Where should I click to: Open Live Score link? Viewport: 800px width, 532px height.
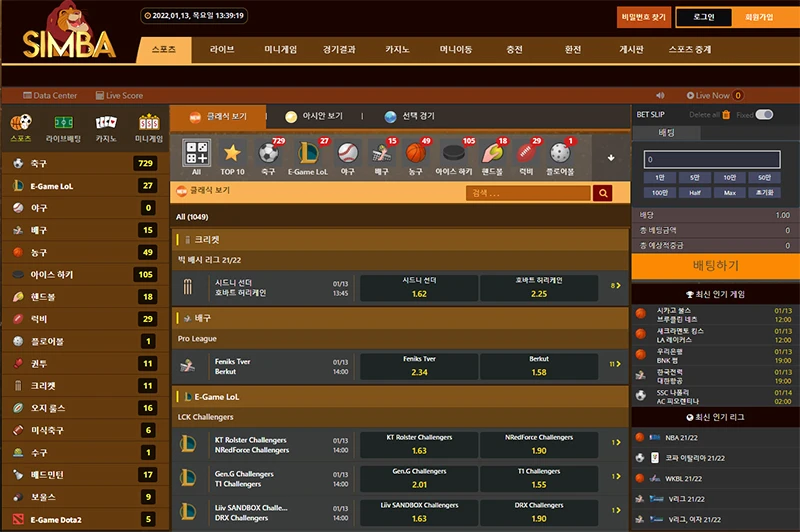pyautogui.click(x=119, y=95)
